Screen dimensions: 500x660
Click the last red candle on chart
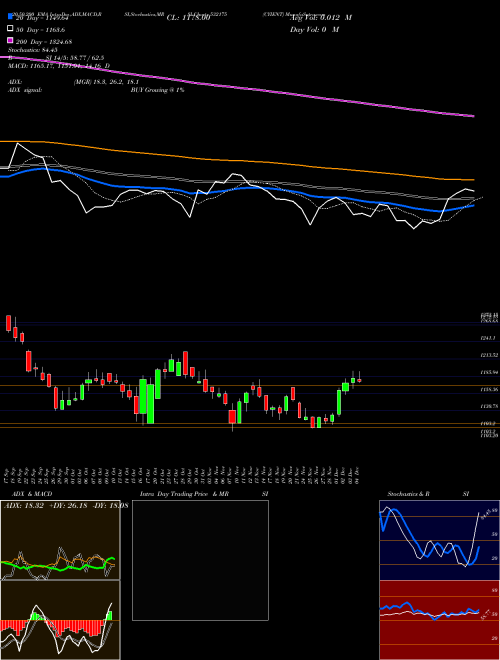[x=359, y=380]
